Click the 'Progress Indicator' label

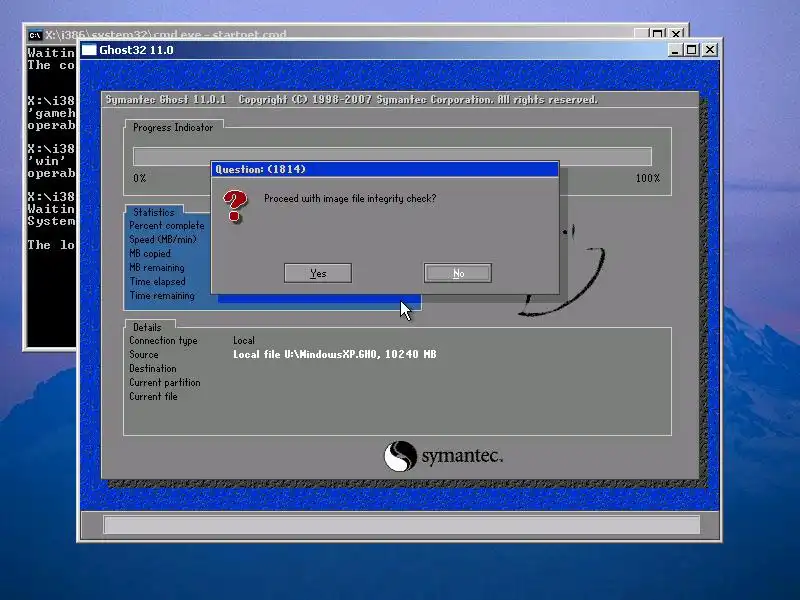(173, 128)
